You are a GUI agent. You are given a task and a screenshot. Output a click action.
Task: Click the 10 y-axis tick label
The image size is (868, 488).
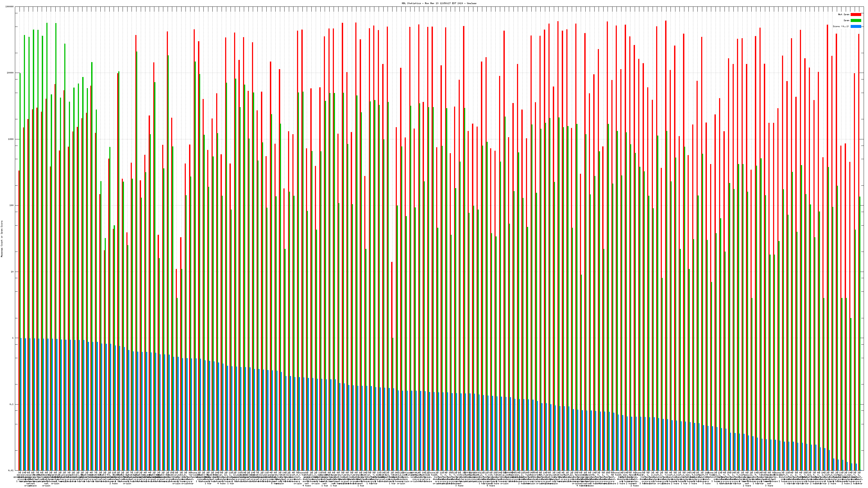[x=12, y=272]
